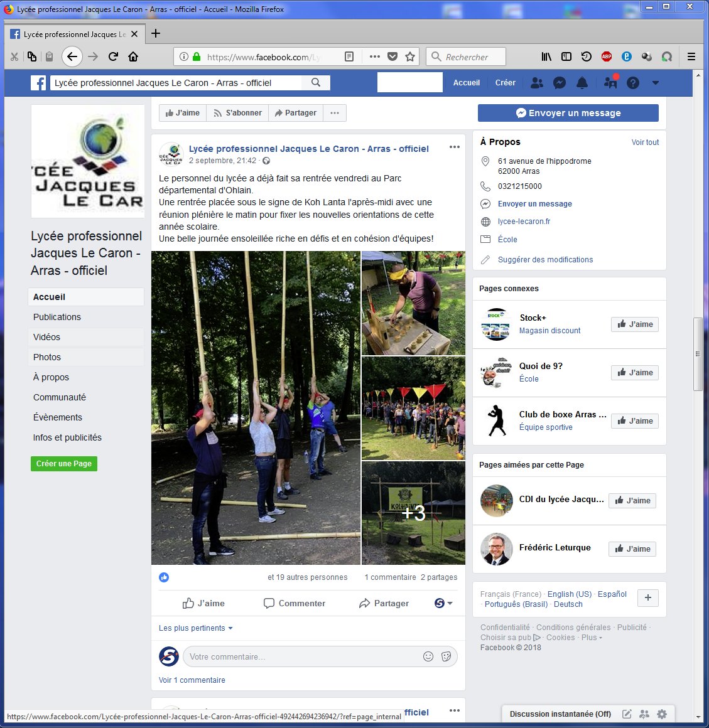The width and height of the screenshot is (709, 728).
Task: Go to the Firefox home page
Action: [133, 56]
